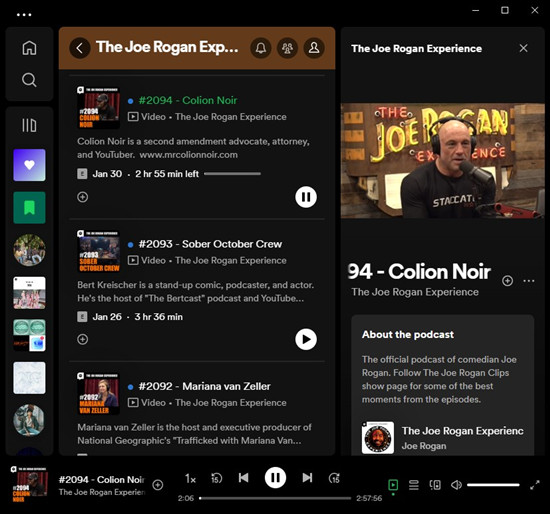Open episode #2092 - Mariana van Zeller

(x=204, y=386)
